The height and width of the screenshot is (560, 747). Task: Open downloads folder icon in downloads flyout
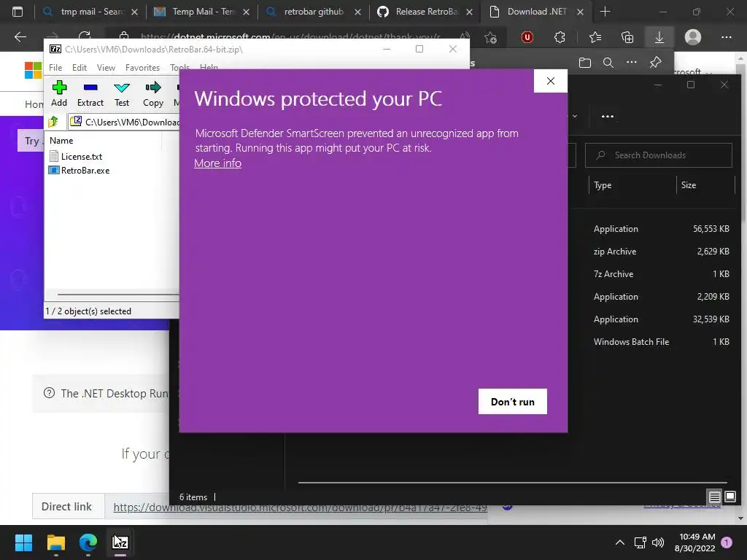pos(585,63)
